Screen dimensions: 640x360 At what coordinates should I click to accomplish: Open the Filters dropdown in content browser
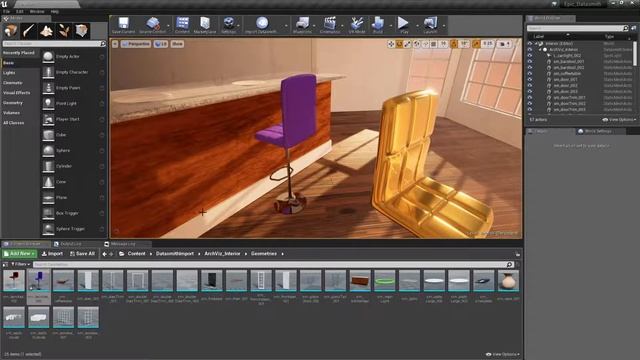pyautogui.click(x=20, y=264)
